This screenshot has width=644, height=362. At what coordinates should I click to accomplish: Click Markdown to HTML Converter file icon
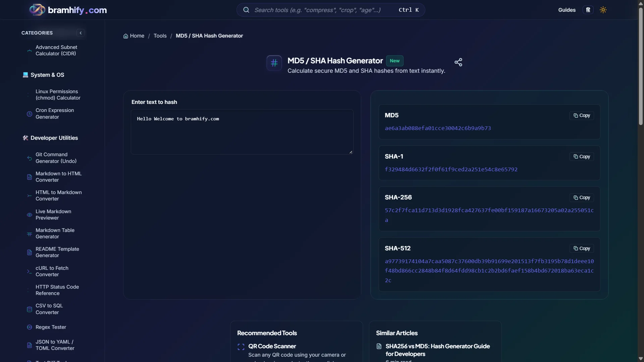click(x=30, y=177)
